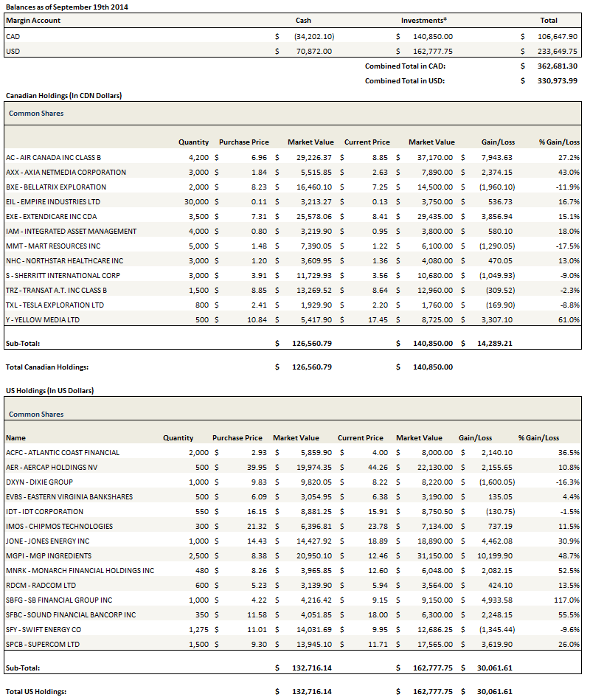Image resolution: width=590 pixels, height=700 pixels.
Task: Select the US Holdings Common Shares header
Action: click(x=36, y=415)
